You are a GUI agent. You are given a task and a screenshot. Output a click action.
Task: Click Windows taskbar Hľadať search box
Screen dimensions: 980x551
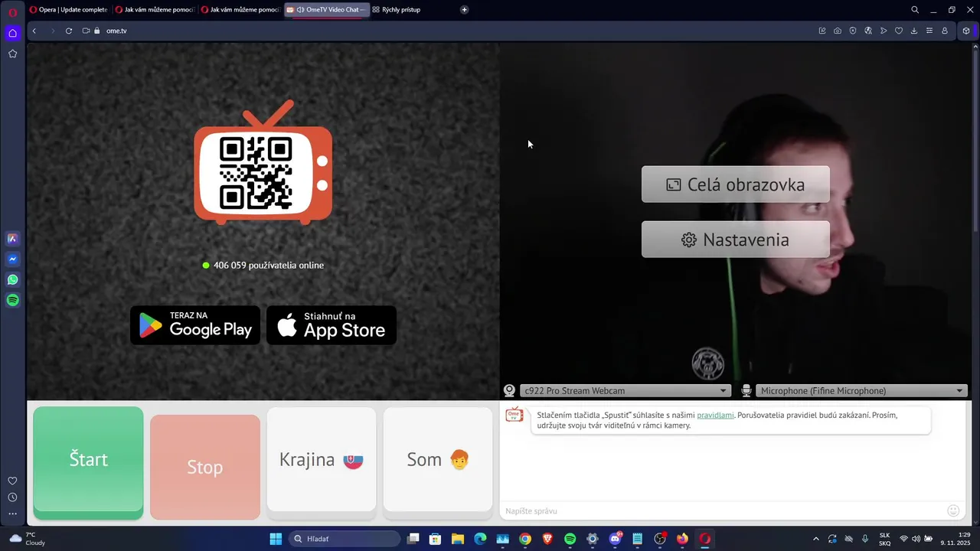345,539
